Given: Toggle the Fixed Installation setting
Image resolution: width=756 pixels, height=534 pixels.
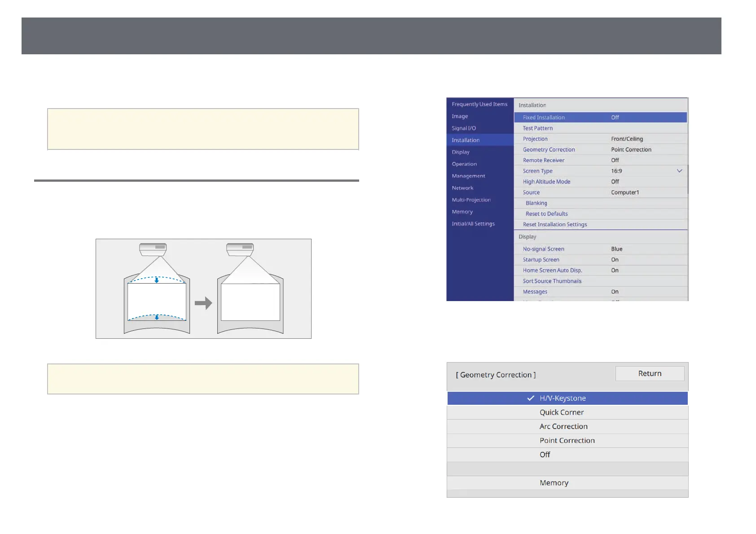Looking at the screenshot, I should click(x=600, y=118).
